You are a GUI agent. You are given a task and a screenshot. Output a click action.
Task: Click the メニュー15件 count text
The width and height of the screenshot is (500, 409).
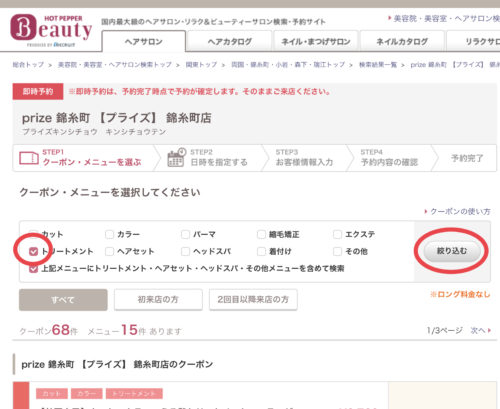coord(117,330)
